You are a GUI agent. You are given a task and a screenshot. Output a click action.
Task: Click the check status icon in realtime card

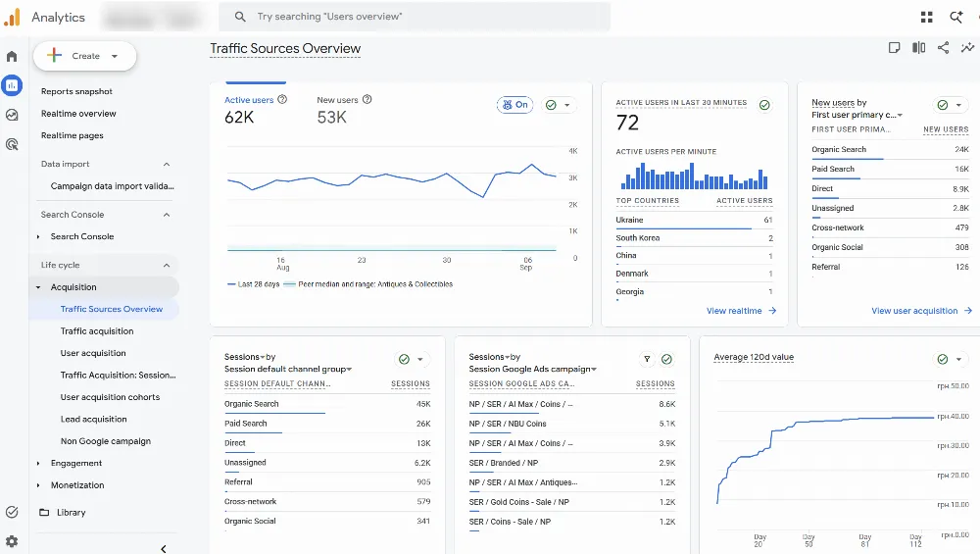[x=764, y=105]
